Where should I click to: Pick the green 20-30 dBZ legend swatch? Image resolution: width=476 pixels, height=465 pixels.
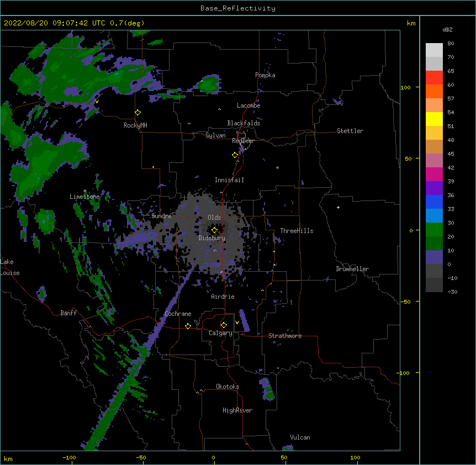(434, 230)
